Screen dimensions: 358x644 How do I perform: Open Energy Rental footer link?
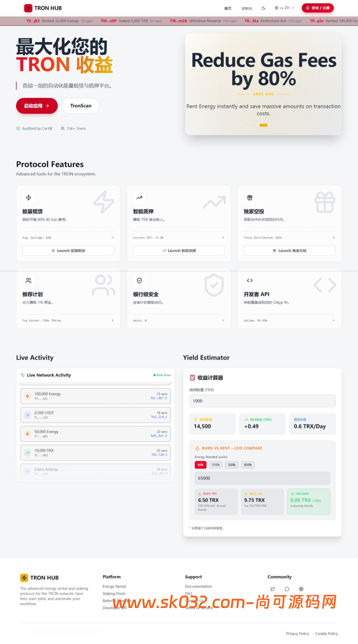114,586
